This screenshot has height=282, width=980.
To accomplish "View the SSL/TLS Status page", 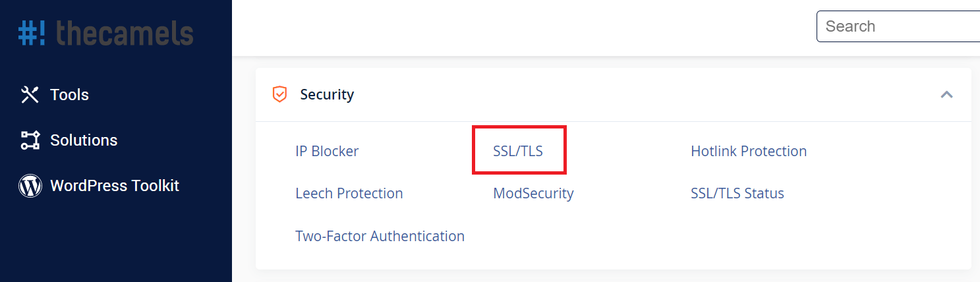I will coord(737,193).
